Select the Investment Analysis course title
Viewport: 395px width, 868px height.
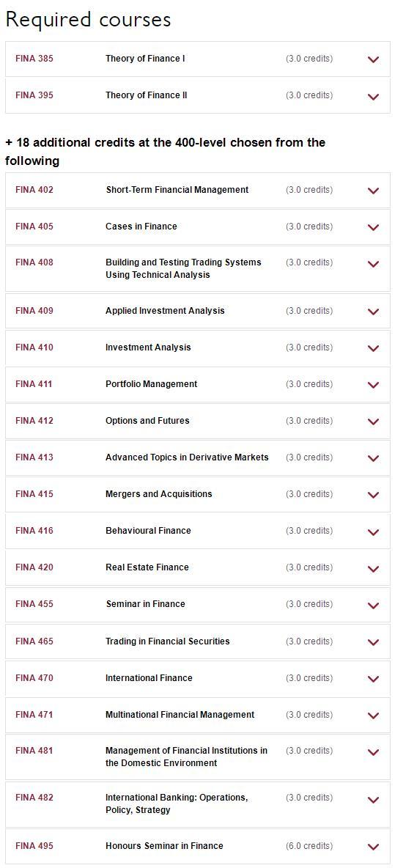148,347
